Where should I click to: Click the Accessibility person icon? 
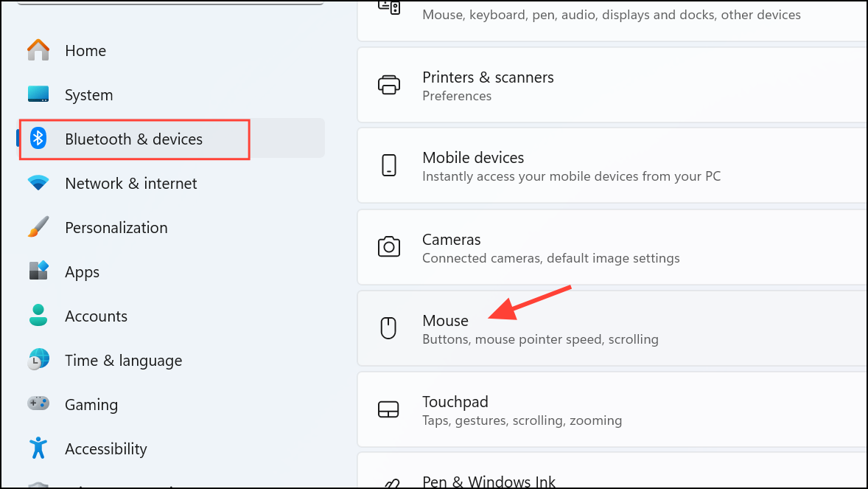[38, 448]
